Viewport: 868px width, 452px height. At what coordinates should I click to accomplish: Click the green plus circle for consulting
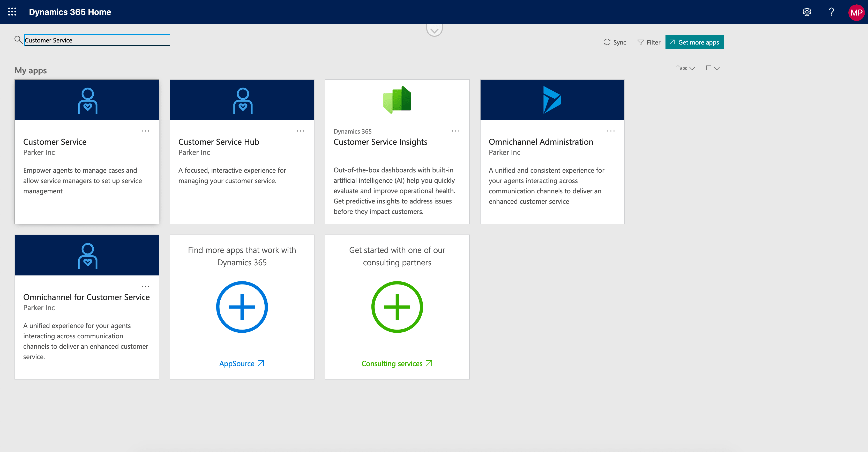pyautogui.click(x=397, y=307)
